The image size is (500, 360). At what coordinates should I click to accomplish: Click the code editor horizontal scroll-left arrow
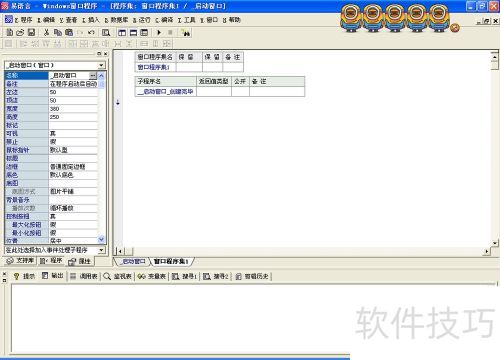[120, 251]
